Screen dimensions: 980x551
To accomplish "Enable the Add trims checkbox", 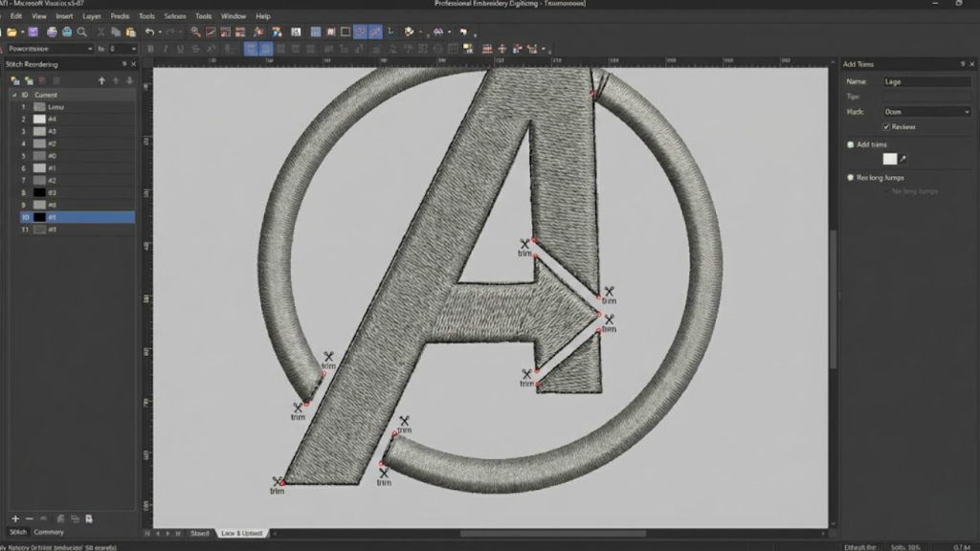I will (851, 143).
